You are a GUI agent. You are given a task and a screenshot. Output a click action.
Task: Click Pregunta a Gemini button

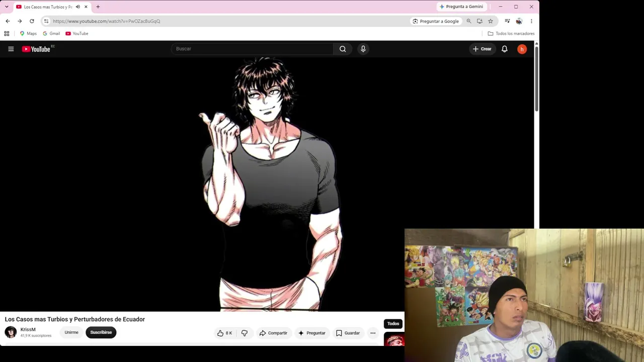[x=461, y=7]
